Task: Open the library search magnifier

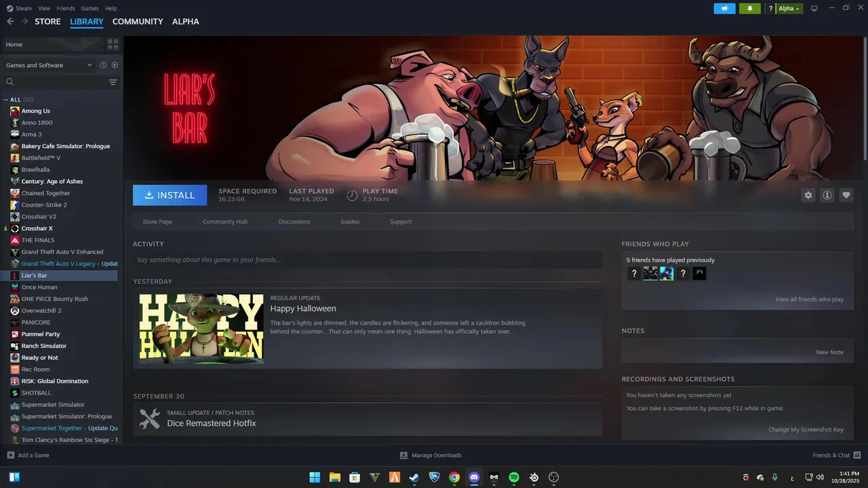Action: tap(10, 82)
